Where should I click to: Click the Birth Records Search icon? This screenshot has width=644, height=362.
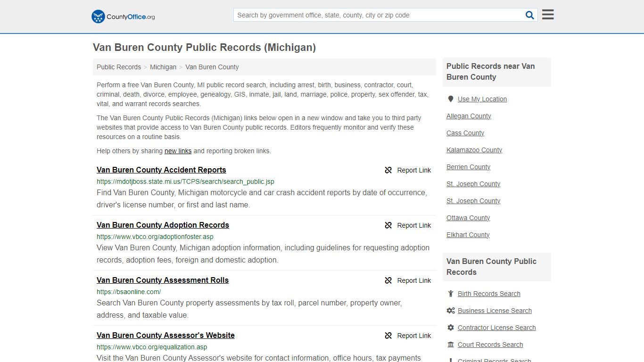(x=451, y=294)
